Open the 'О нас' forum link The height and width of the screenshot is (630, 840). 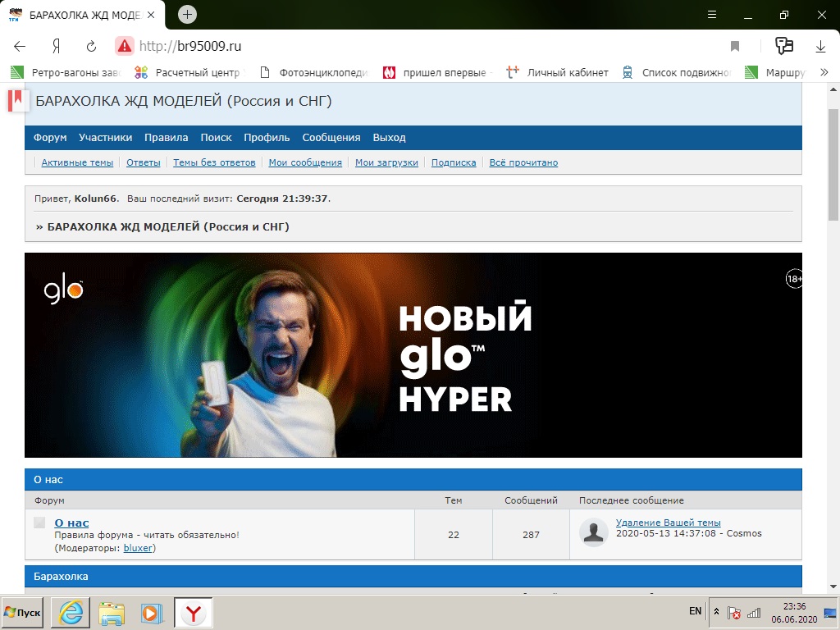tap(72, 523)
